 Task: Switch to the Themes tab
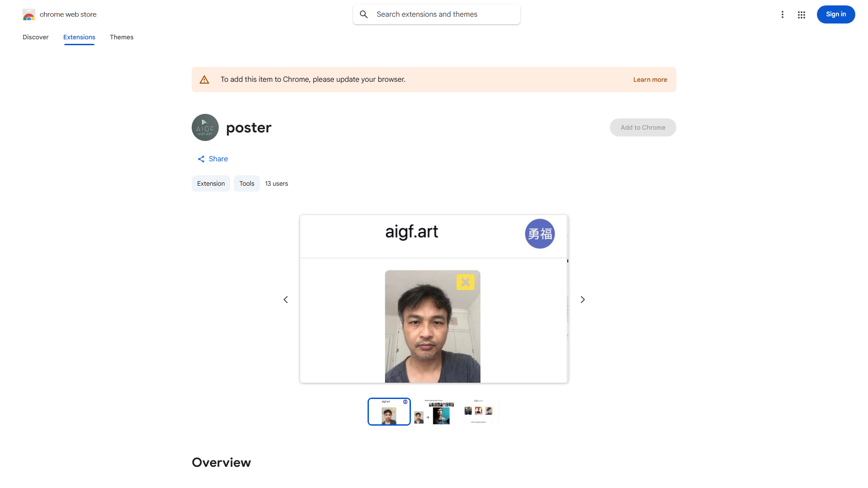click(121, 37)
